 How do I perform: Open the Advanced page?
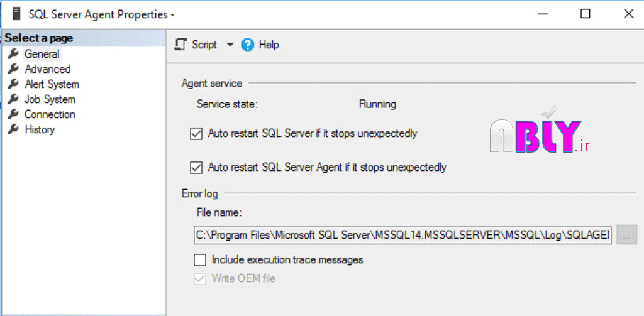[x=48, y=69]
